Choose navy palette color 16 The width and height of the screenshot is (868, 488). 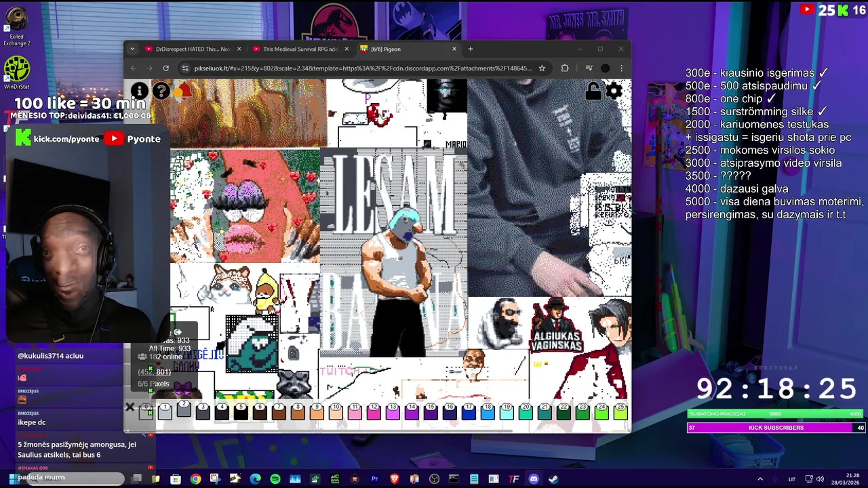coord(450,411)
